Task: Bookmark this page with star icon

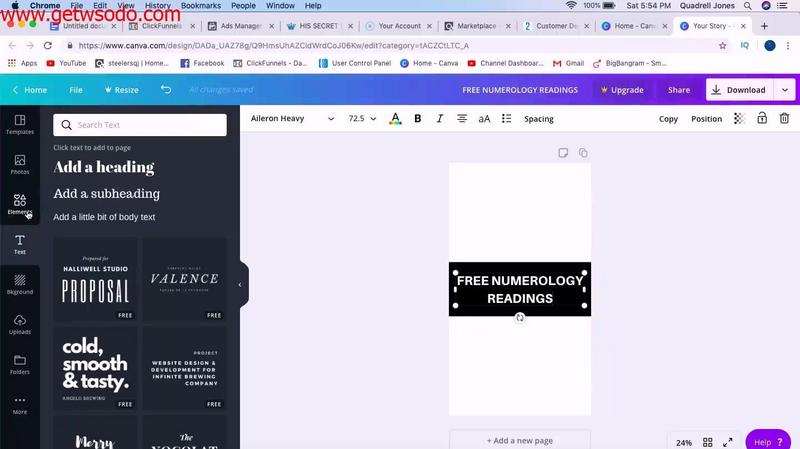Action: click(722, 45)
